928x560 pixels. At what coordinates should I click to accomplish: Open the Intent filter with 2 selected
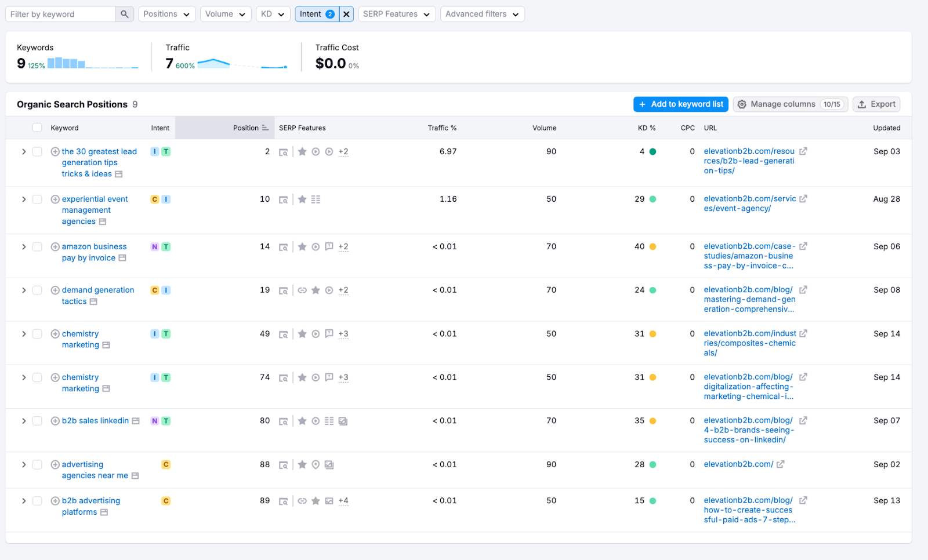click(x=317, y=14)
